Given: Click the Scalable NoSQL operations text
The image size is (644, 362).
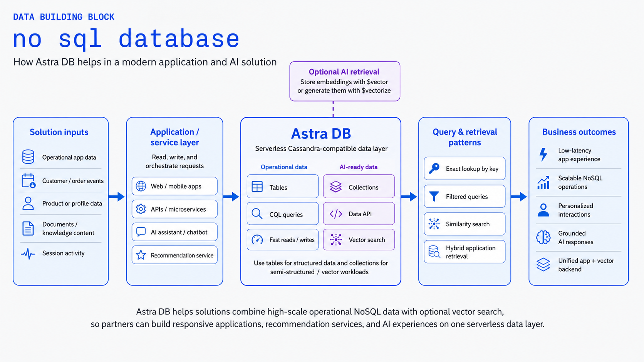Looking at the screenshot, I should coord(580,182).
